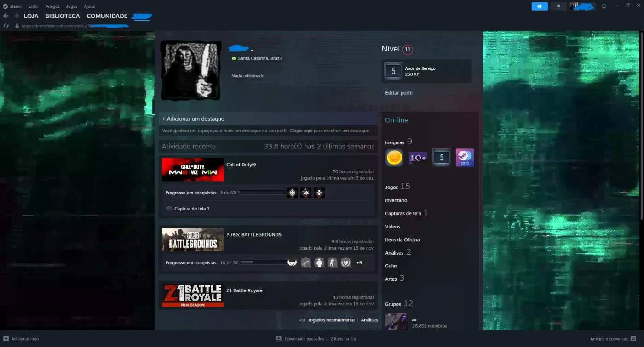
Task: Click the second Call of Duty achievement icon
Action: [306, 193]
